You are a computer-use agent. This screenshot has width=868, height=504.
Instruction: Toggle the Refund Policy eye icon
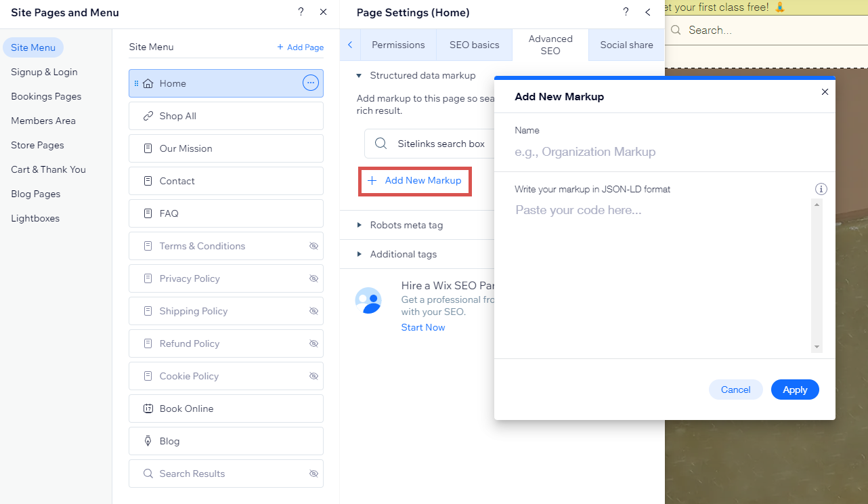pos(313,343)
